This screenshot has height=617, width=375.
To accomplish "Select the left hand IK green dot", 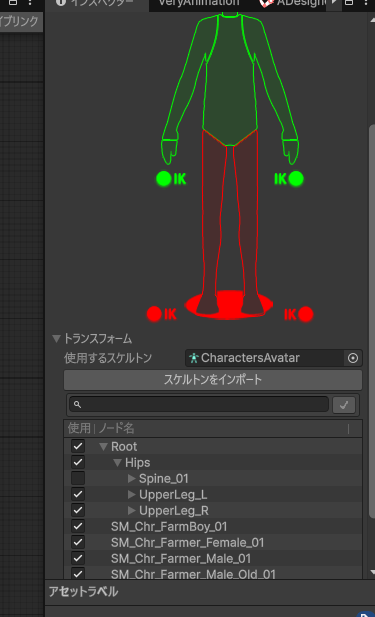I will [x=164, y=179].
